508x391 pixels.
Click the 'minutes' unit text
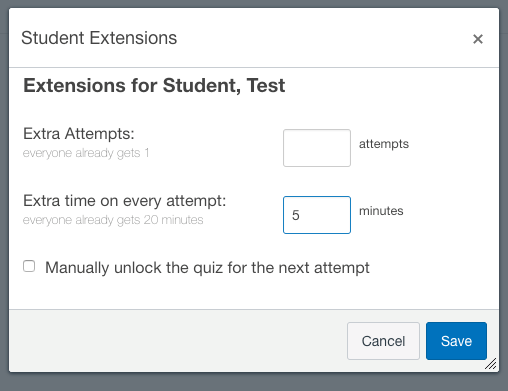381,211
